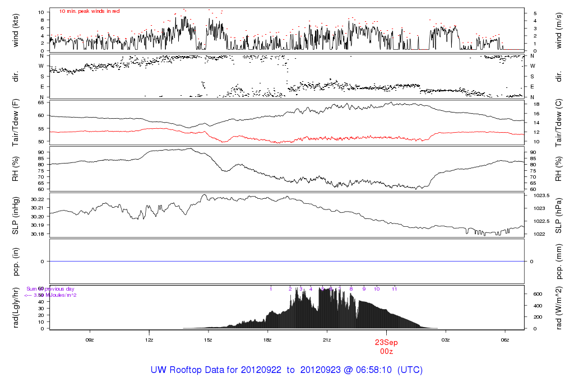Click purple hour marker 11 in radiation panel
The height and width of the screenshot is (392, 574).
[394, 289]
